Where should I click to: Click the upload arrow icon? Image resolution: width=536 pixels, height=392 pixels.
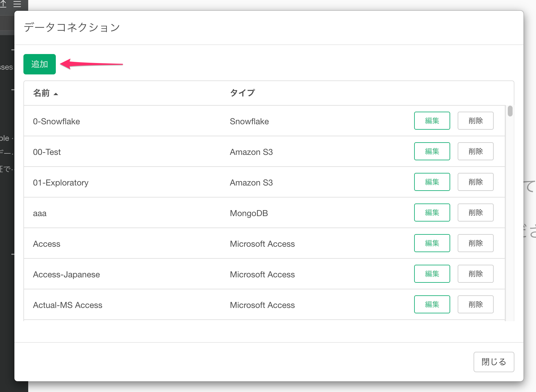click(x=3, y=4)
